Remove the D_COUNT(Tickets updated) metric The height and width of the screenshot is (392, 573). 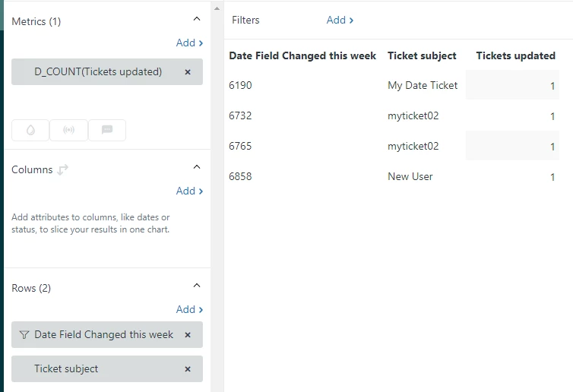click(188, 72)
